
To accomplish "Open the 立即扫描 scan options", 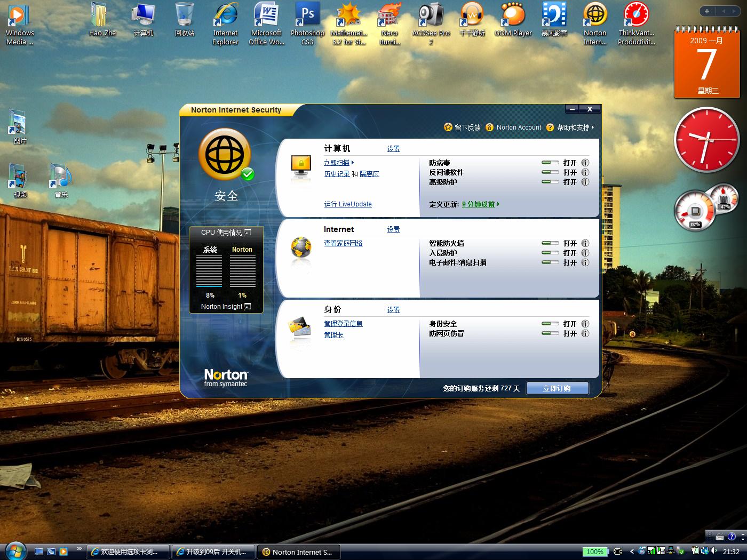I will [339, 163].
